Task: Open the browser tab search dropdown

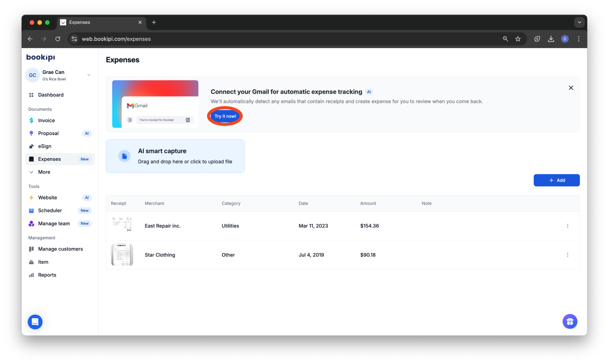Action: click(x=579, y=22)
